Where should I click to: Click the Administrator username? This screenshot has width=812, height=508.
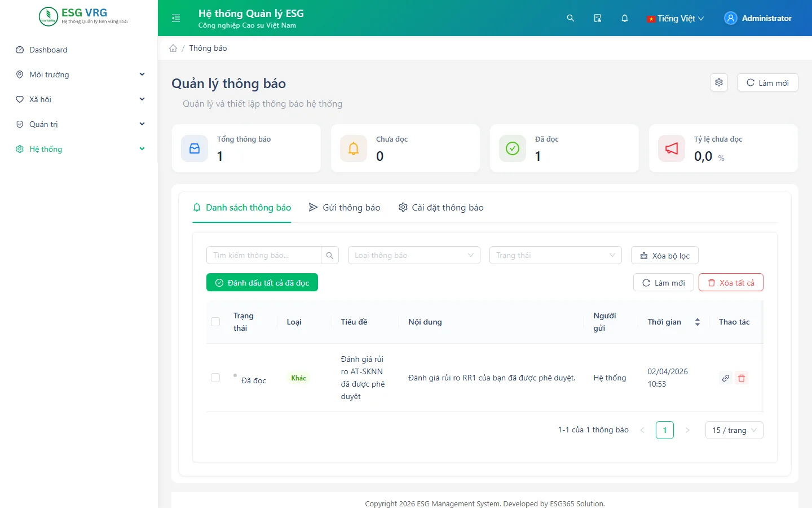[x=767, y=18]
